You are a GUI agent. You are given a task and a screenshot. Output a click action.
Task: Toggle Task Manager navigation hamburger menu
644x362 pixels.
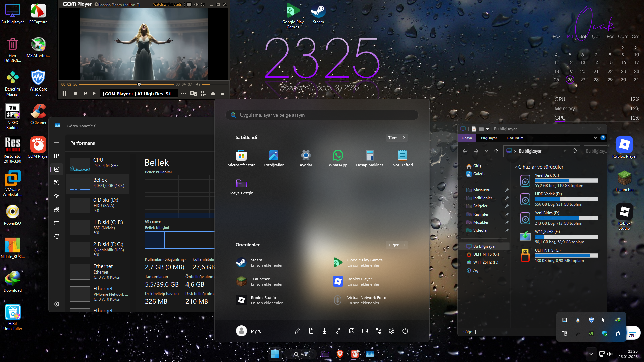[x=57, y=142]
